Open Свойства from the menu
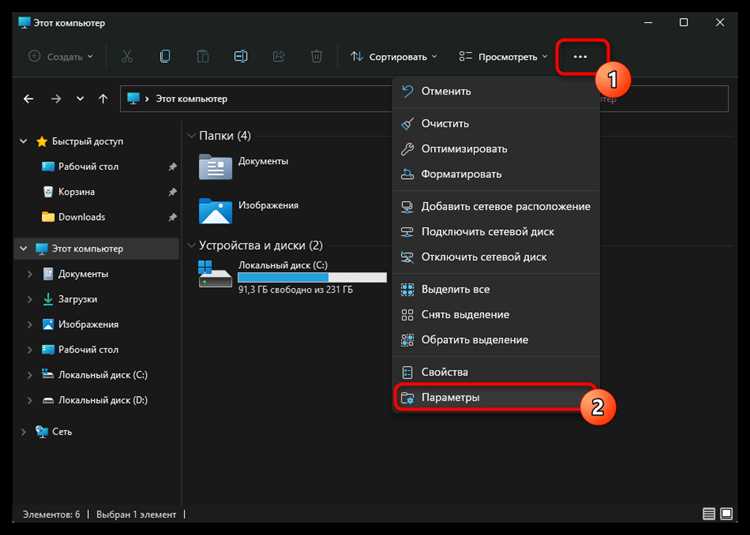Viewport: 750px width, 535px height. point(496,372)
